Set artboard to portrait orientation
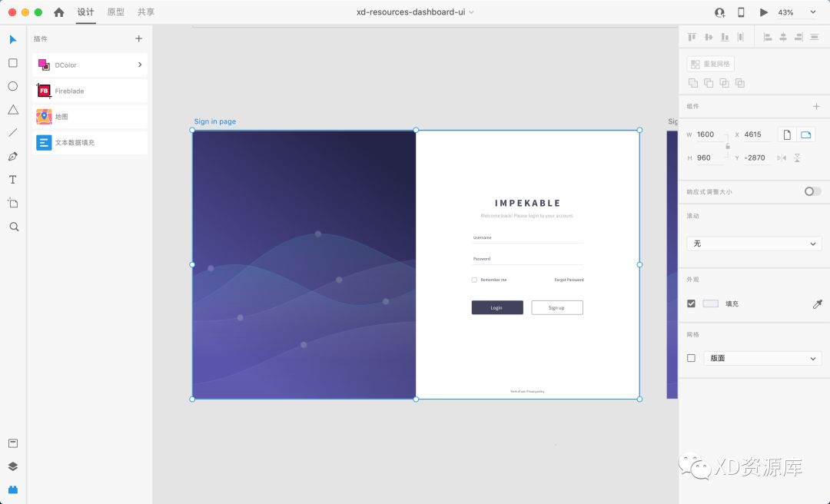Screen dimensions: 830x504 (x=787, y=134)
